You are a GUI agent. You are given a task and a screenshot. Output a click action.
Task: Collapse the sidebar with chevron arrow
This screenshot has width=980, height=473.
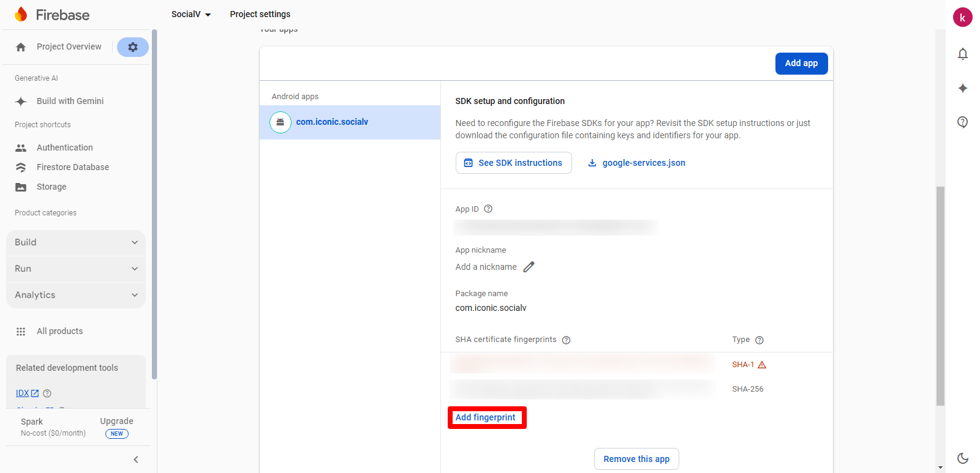pyautogui.click(x=136, y=460)
